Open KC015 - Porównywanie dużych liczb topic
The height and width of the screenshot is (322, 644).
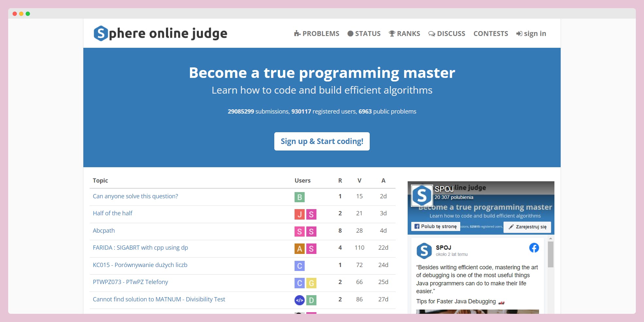click(140, 265)
